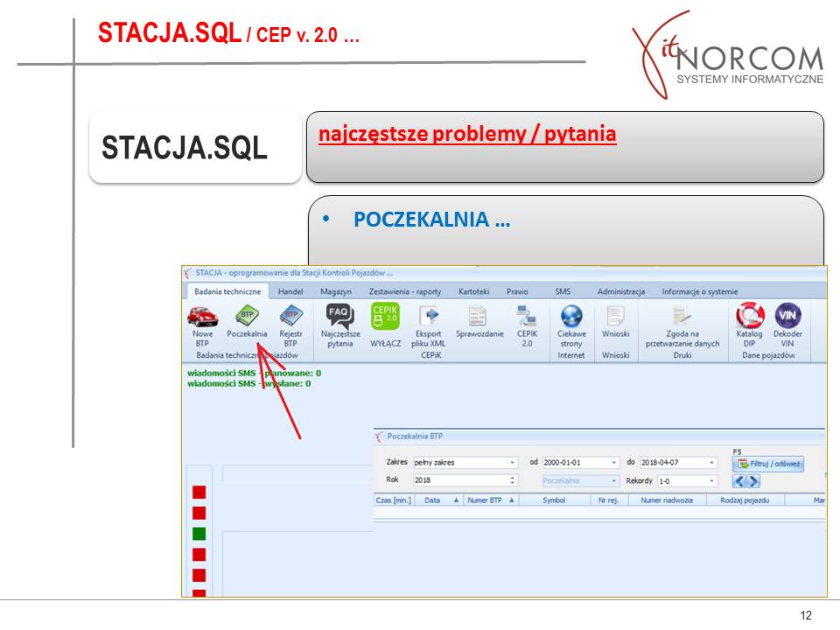Click the Rodzaj pojazdu column header
Image resolution: width=840 pixels, height=630 pixels.
coord(745,500)
